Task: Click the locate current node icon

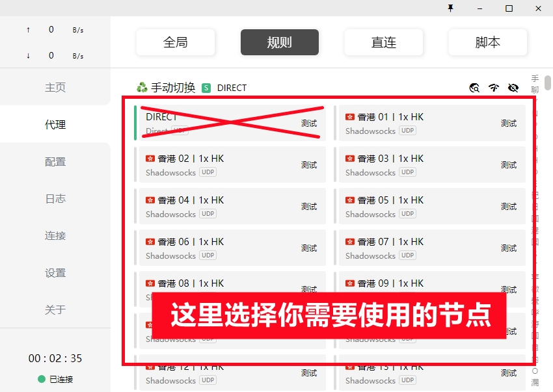Action: (x=474, y=88)
